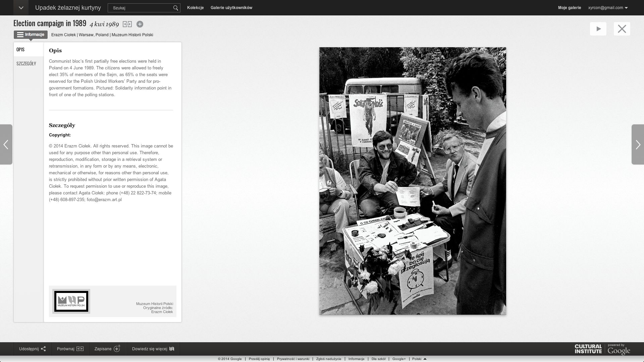This screenshot has height=362, width=644.
Task: Switch to the SZCZEGÓŁY tab
Action: pos(26,64)
